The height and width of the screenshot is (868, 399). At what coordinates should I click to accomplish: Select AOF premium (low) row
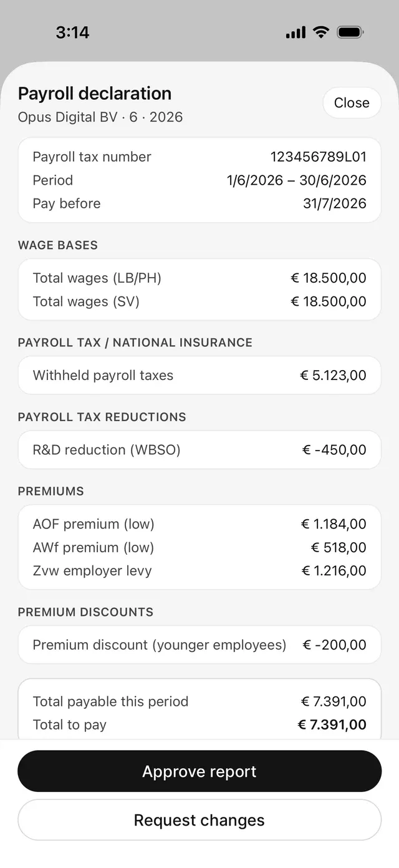(199, 524)
